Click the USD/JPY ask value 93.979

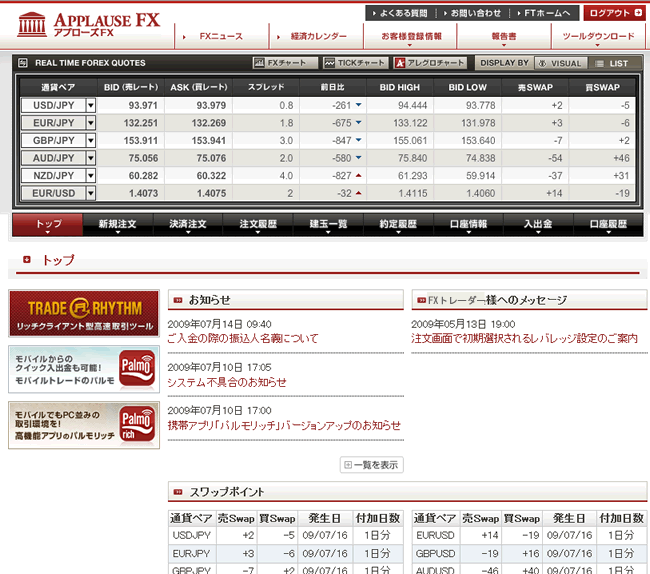pyautogui.click(x=211, y=106)
